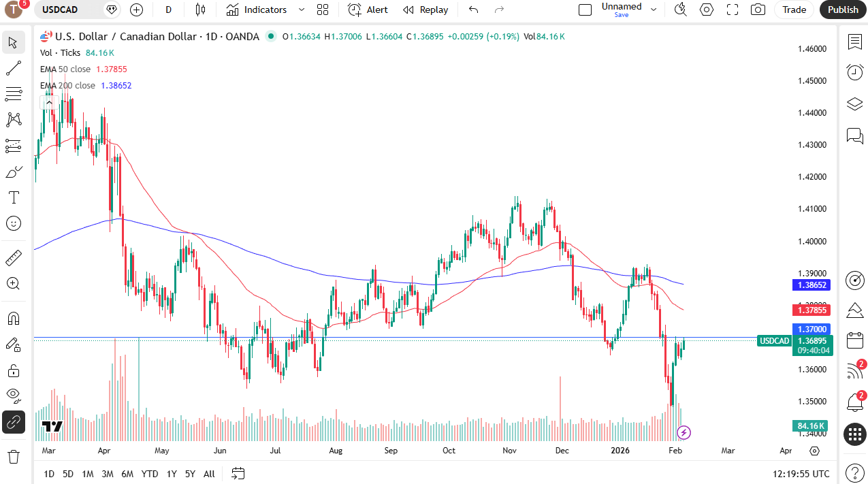Click the linked drawings sync icon
The height and width of the screenshot is (484, 868).
pos(13,422)
